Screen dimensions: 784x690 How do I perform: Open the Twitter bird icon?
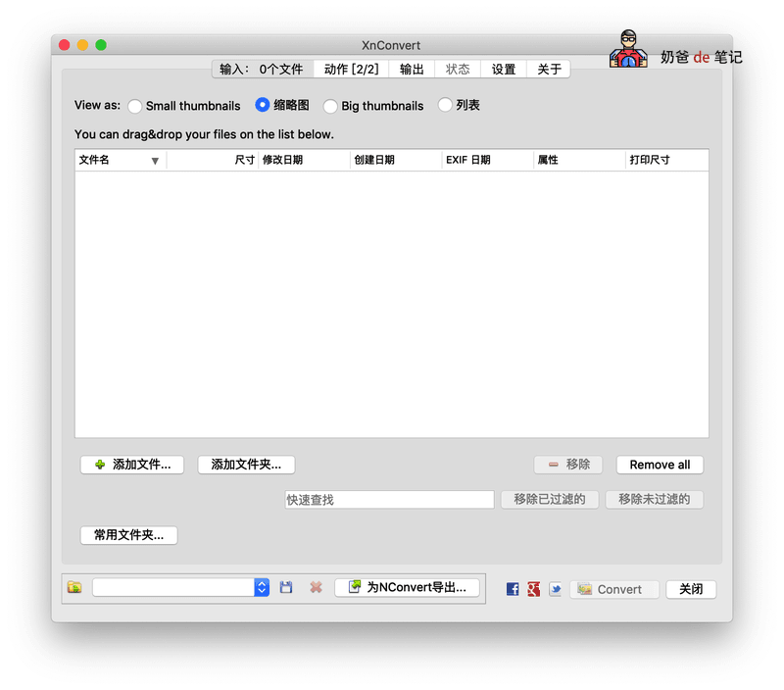click(555, 589)
